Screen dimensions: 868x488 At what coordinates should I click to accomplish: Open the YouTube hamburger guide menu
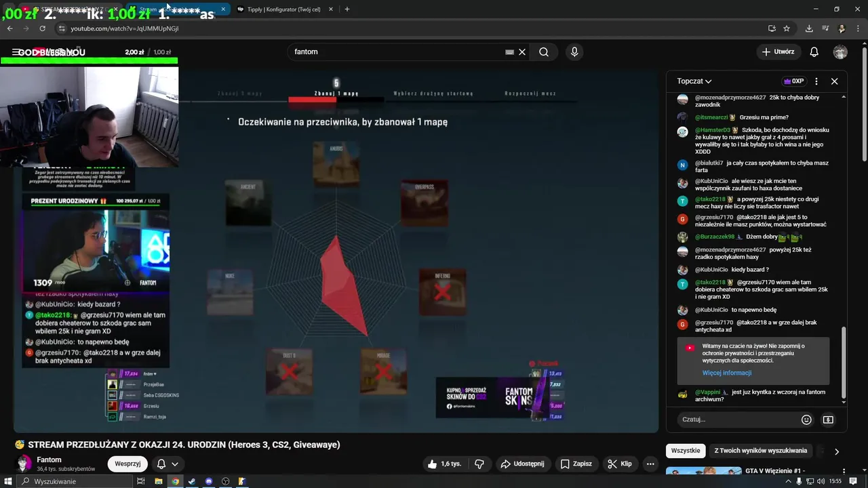[x=16, y=52]
